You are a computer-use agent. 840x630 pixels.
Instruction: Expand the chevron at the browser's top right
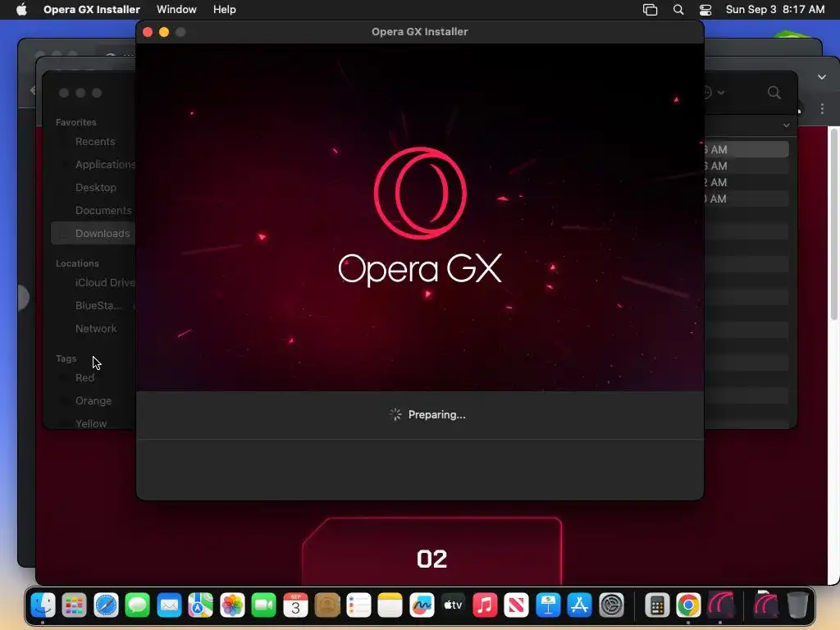coord(822,77)
